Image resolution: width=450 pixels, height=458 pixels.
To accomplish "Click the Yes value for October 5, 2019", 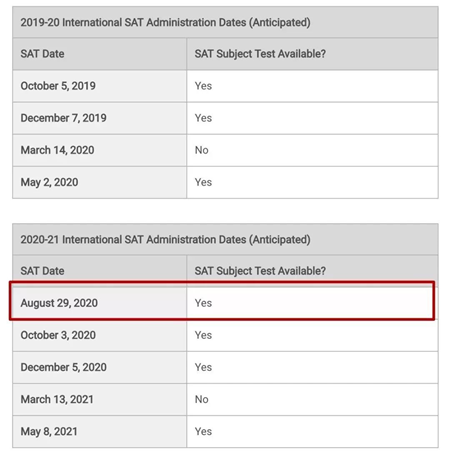I will coord(203,86).
